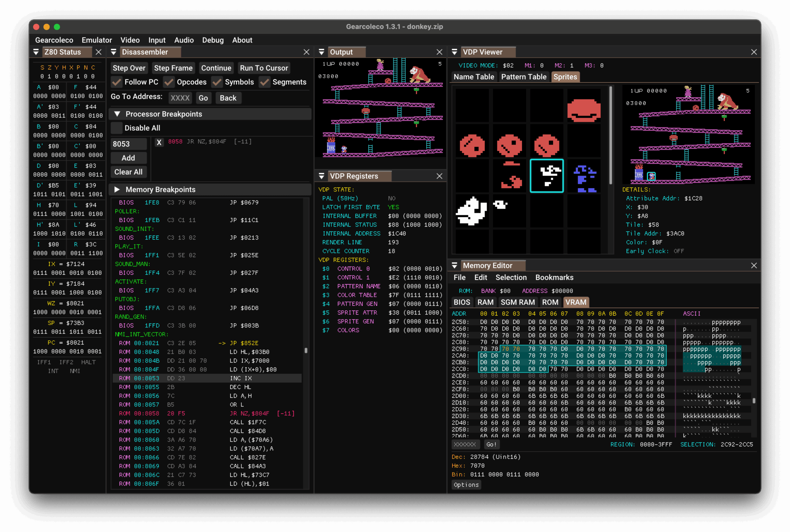This screenshot has height=532, width=790.
Task: Collapse the VDP Viewer panel via chevron icon
Action: (x=455, y=52)
